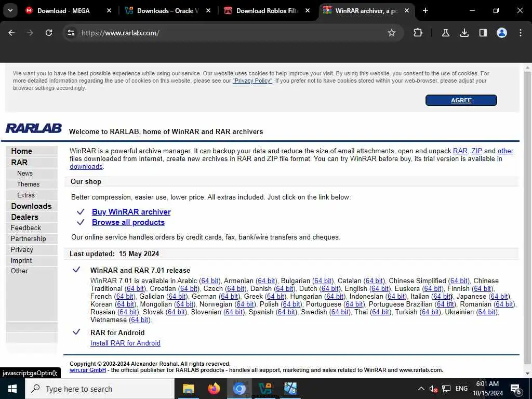The height and width of the screenshot is (399, 532).
Task: Follow the 'other' files link
Action: coord(506,151)
